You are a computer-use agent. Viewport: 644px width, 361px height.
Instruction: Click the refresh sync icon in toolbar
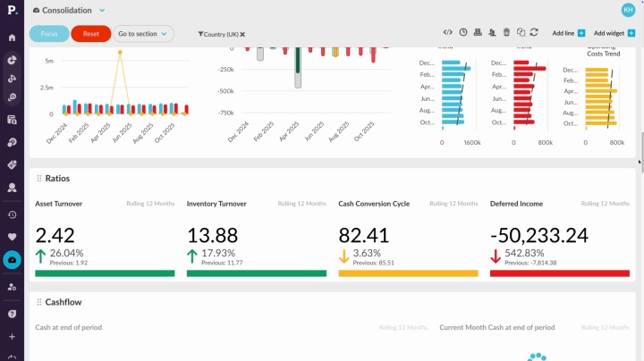coord(534,33)
